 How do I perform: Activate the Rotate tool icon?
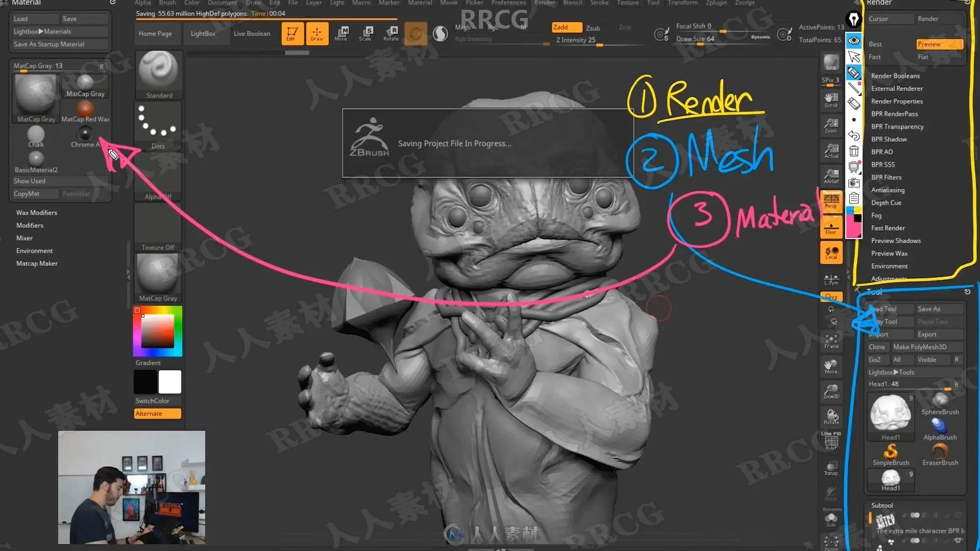391,34
